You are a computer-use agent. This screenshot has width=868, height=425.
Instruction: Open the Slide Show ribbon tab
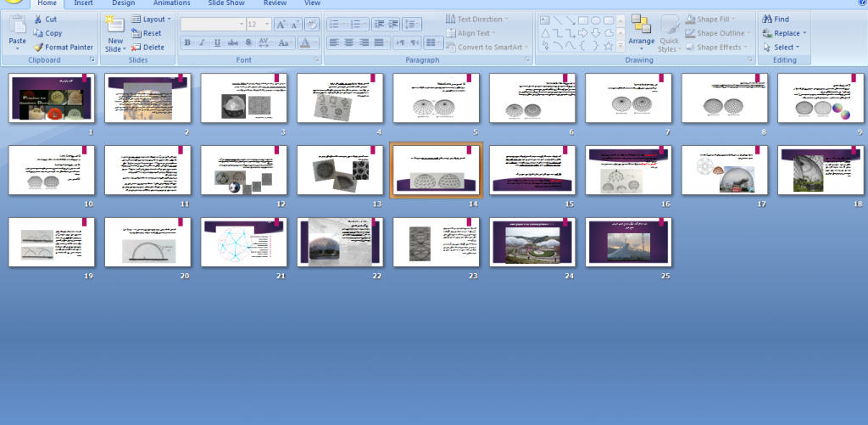pos(226,3)
